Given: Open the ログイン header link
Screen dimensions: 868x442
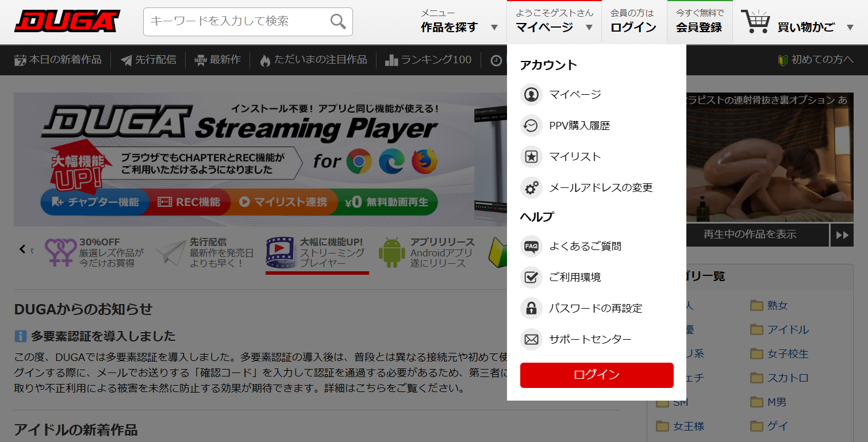Looking at the screenshot, I should point(633,22).
